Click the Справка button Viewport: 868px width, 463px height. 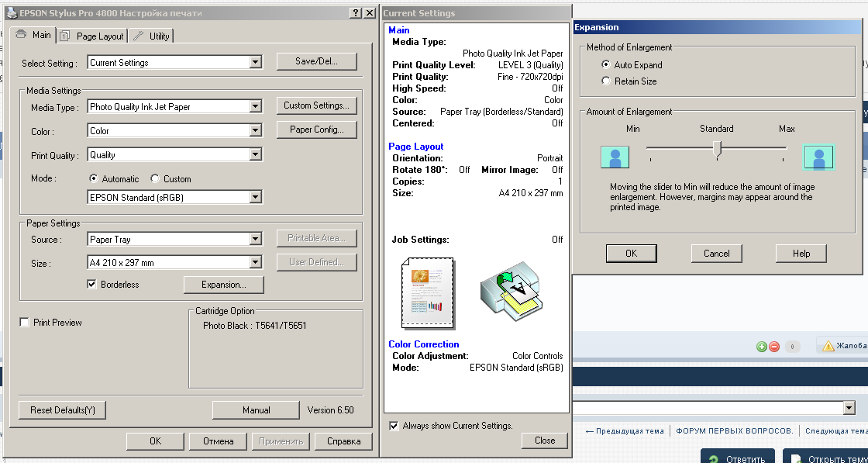pyautogui.click(x=344, y=441)
